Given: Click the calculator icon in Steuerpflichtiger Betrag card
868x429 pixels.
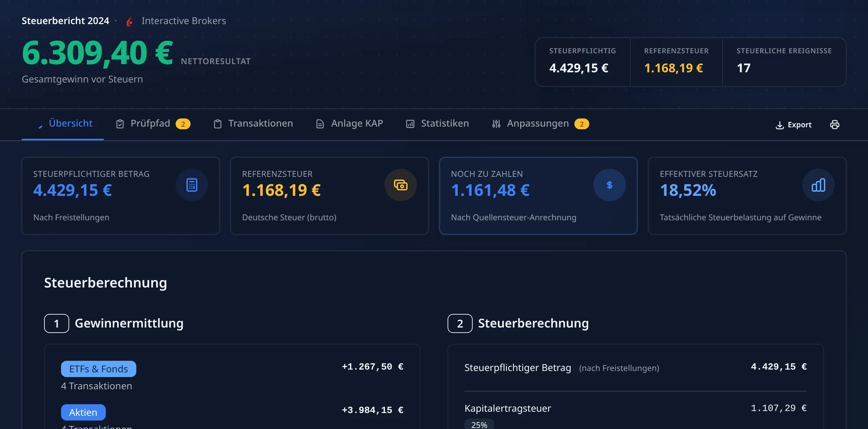Looking at the screenshot, I should pyautogui.click(x=192, y=185).
